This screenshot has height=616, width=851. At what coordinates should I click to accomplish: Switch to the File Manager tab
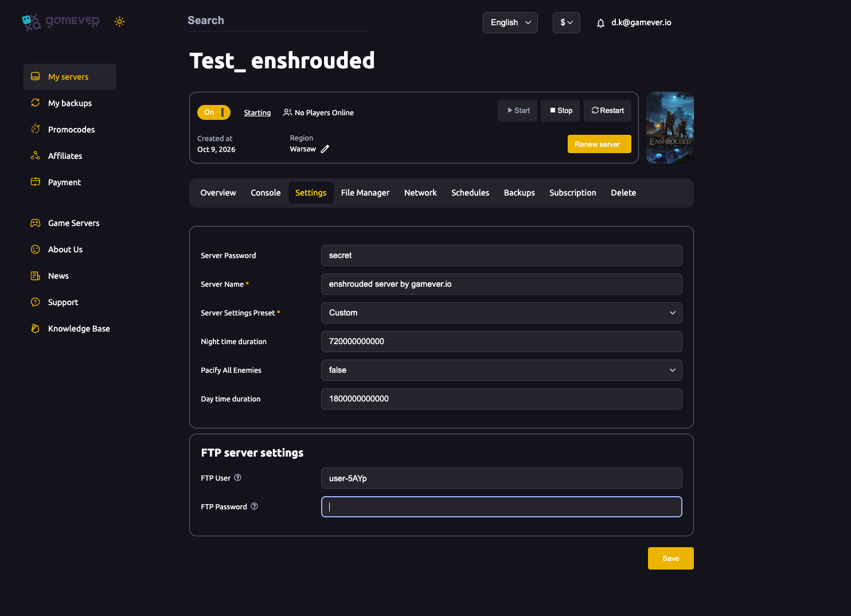click(x=365, y=193)
